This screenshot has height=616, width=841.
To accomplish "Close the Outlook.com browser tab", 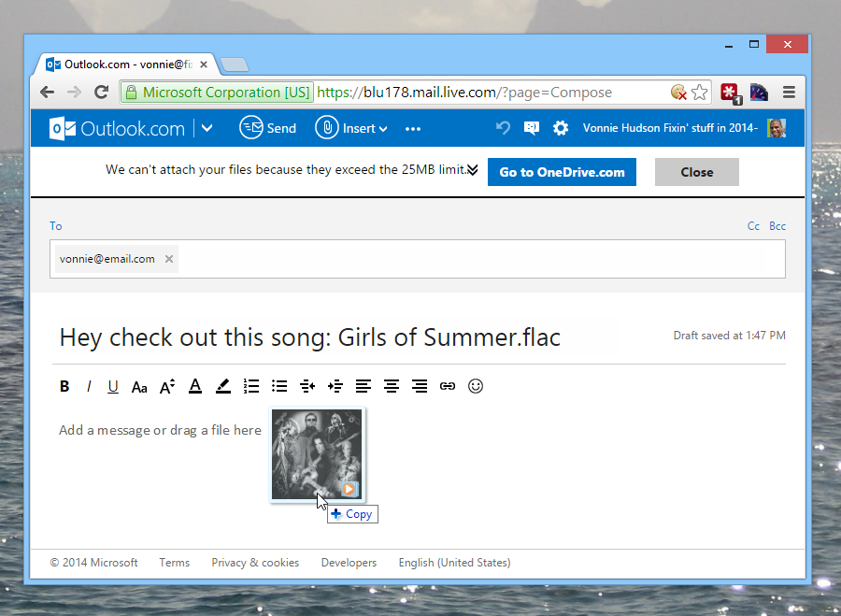I will point(204,64).
